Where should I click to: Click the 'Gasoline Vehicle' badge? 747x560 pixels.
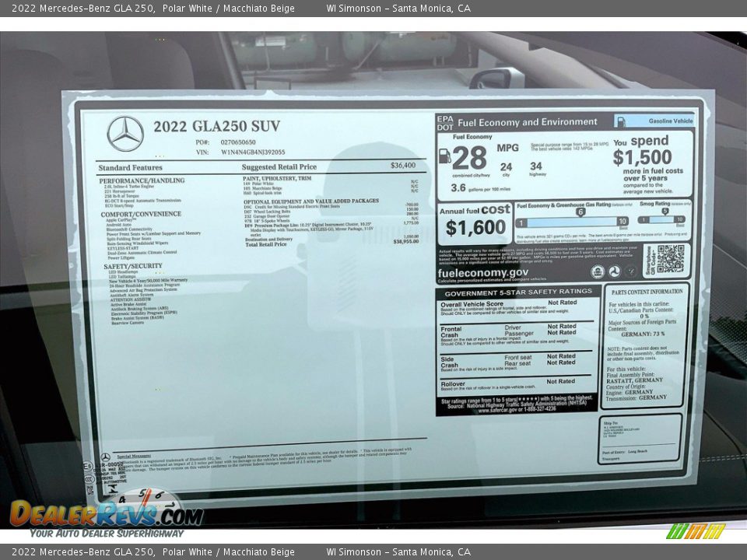[654, 121]
